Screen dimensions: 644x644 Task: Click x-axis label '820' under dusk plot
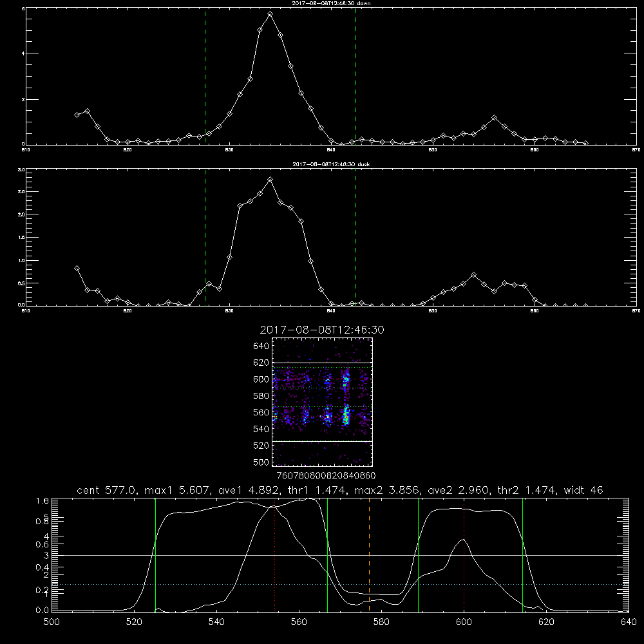tap(128, 311)
